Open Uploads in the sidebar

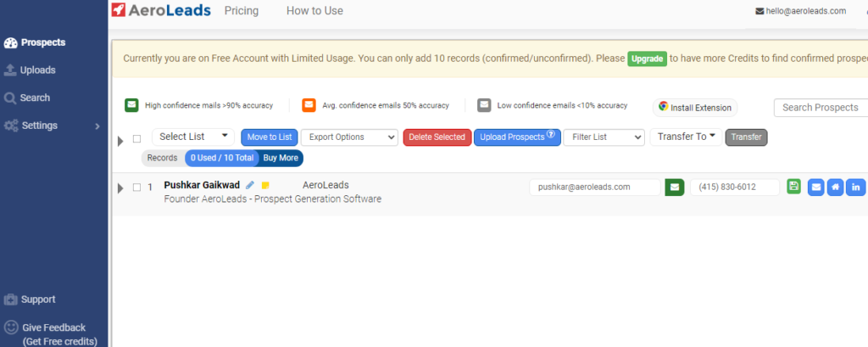click(x=30, y=70)
